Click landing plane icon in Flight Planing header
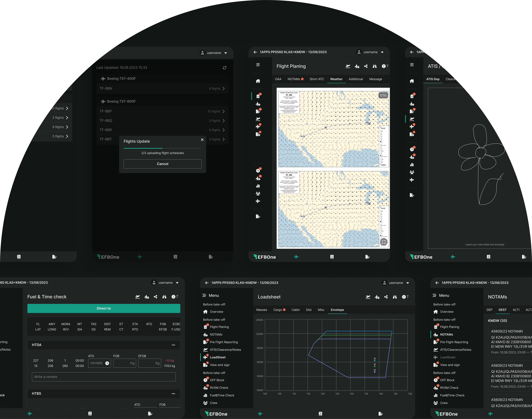This screenshot has width=532, height=419. tap(348, 66)
